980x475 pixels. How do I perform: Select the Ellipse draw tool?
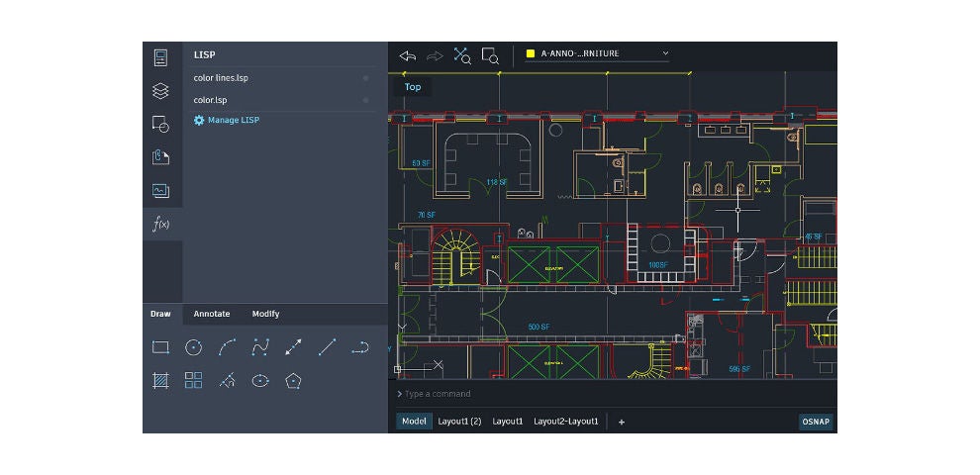coord(260,380)
